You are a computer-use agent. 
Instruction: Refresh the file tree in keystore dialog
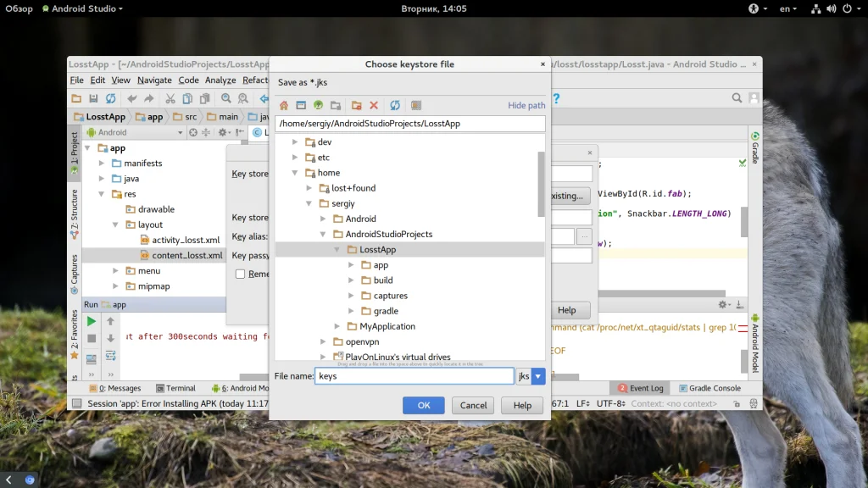[x=394, y=105]
